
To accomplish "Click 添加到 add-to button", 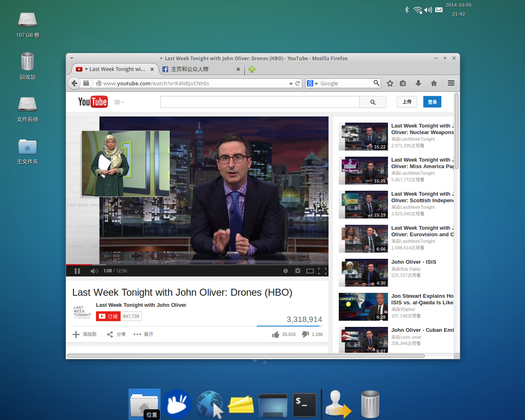I will [84, 334].
